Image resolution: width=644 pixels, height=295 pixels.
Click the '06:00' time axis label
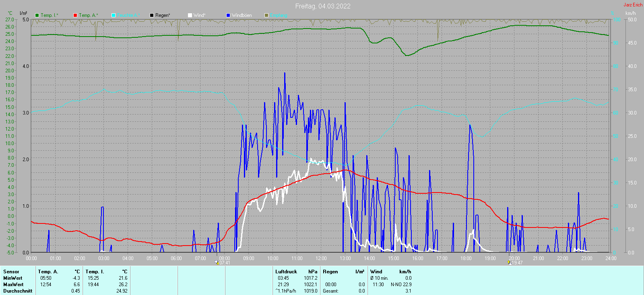point(176,258)
